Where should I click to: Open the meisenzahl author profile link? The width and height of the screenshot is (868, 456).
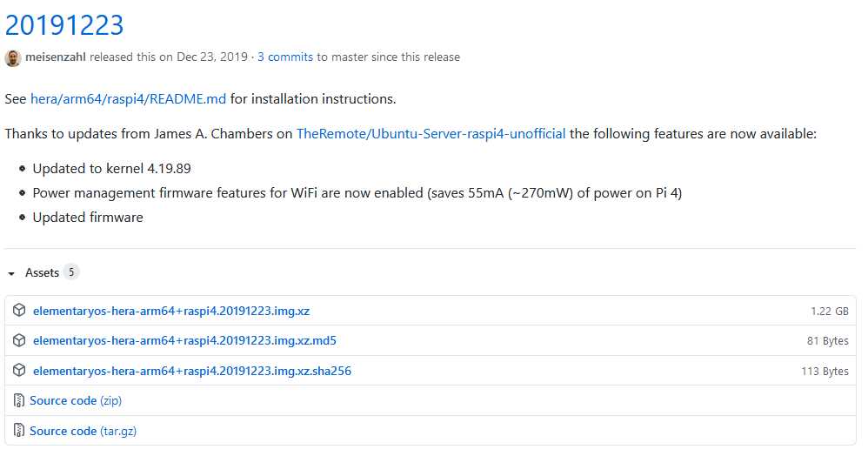(x=56, y=57)
